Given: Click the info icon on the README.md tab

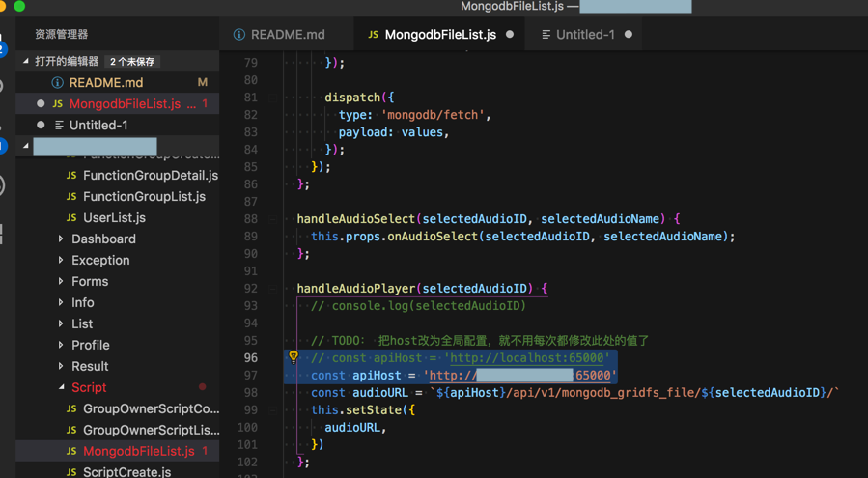Looking at the screenshot, I should click(239, 35).
